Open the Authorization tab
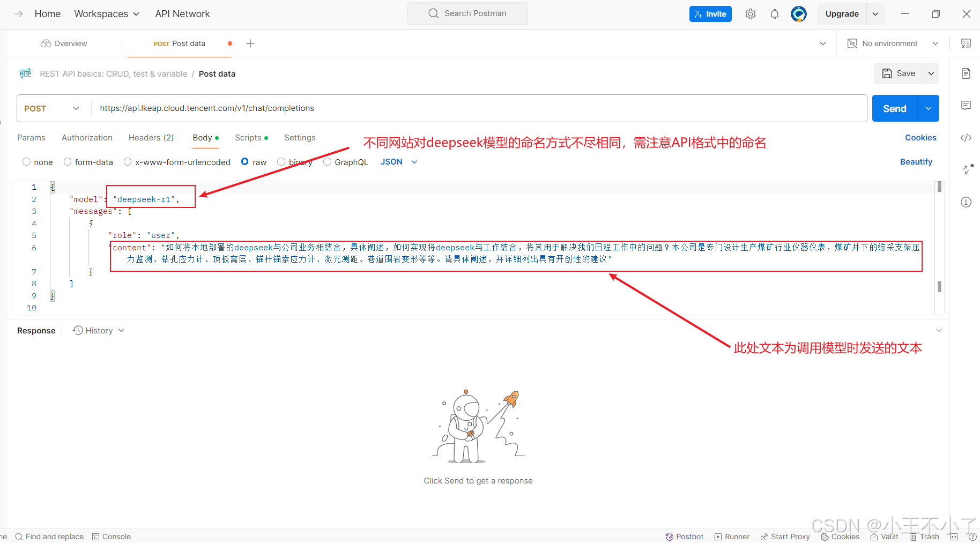This screenshot has width=980, height=543. pos(87,138)
